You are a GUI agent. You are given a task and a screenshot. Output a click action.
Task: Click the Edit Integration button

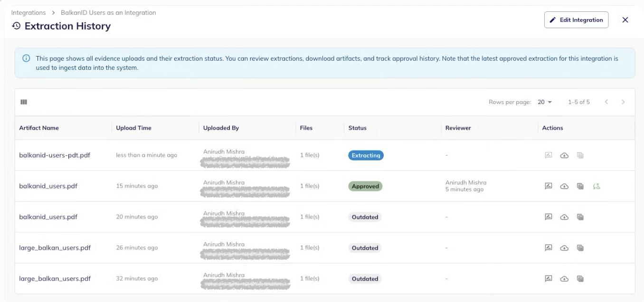tap(576, 20)
